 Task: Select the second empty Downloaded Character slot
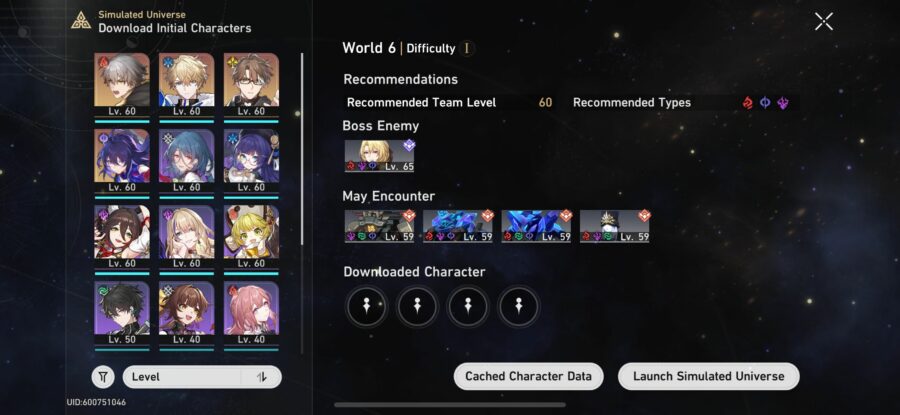click(417, 307)
